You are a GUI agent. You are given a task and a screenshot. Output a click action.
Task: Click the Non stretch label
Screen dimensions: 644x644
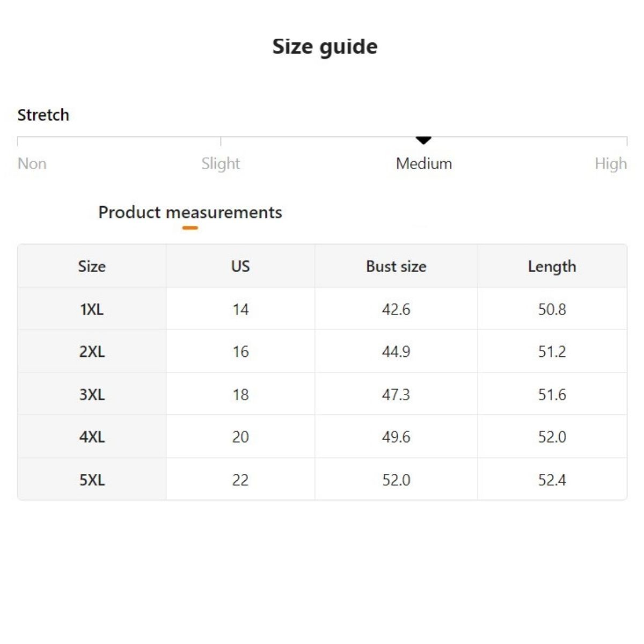pos(32,164)
